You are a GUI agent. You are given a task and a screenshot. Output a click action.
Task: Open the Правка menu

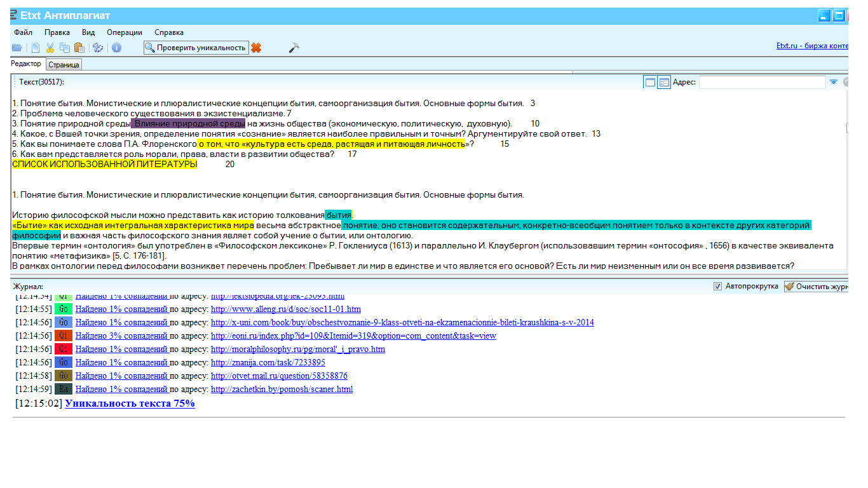coord(57,32)
